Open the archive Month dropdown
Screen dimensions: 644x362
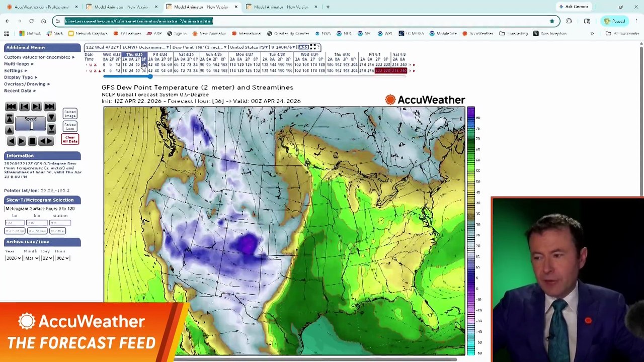tap(32, 258)
